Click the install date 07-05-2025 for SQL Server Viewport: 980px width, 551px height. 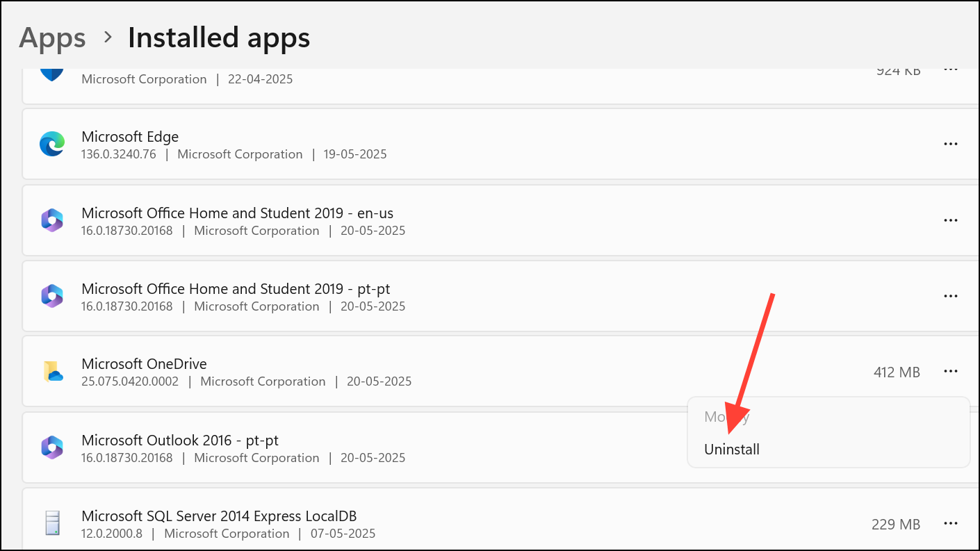click(343, 534)
